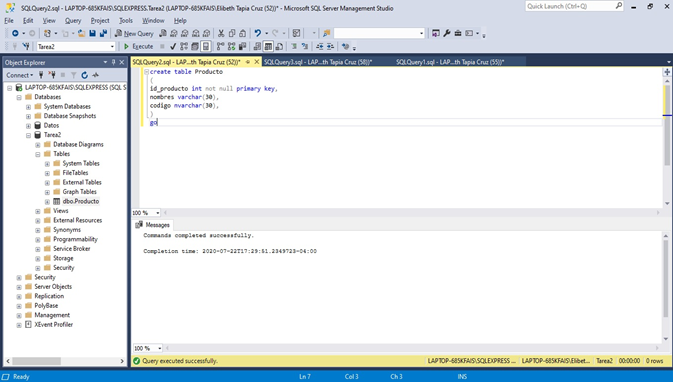Switch to the SQLQuery1.sql tab
This screenshot has width=673, height=382.
click(x=450, y=62)
